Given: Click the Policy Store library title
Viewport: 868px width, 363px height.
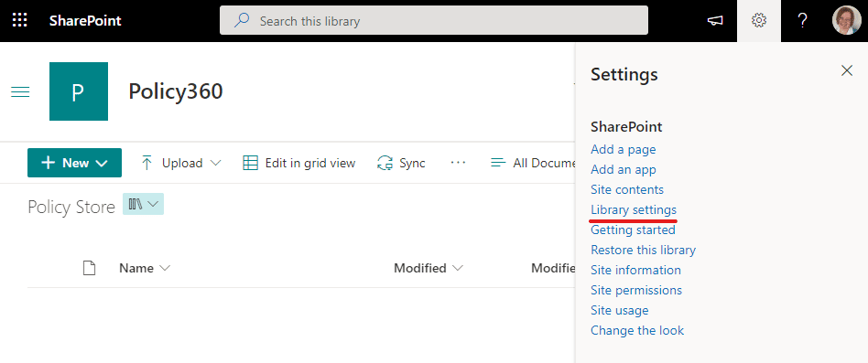Looking at the screenshot, I should tap(71, 207).
